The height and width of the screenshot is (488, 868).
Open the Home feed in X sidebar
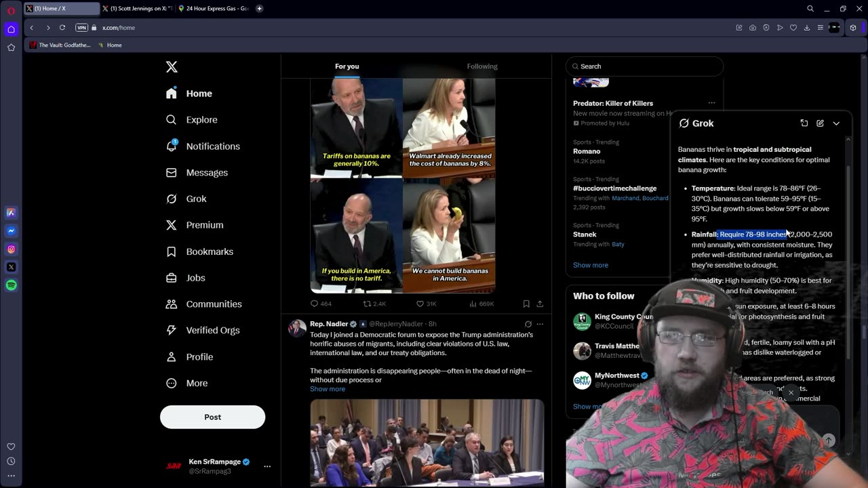pos(189,94)
